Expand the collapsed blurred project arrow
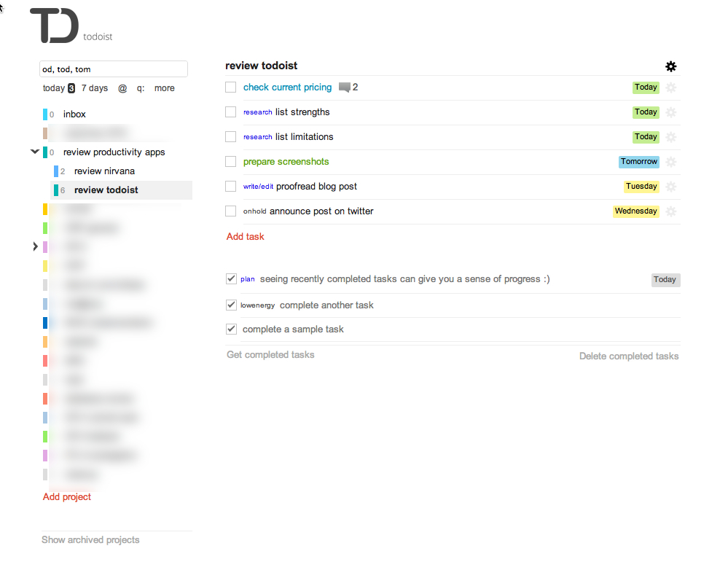The height and width of the screenshot is (562, 728). pyautogui.click(x=35, y=247)
